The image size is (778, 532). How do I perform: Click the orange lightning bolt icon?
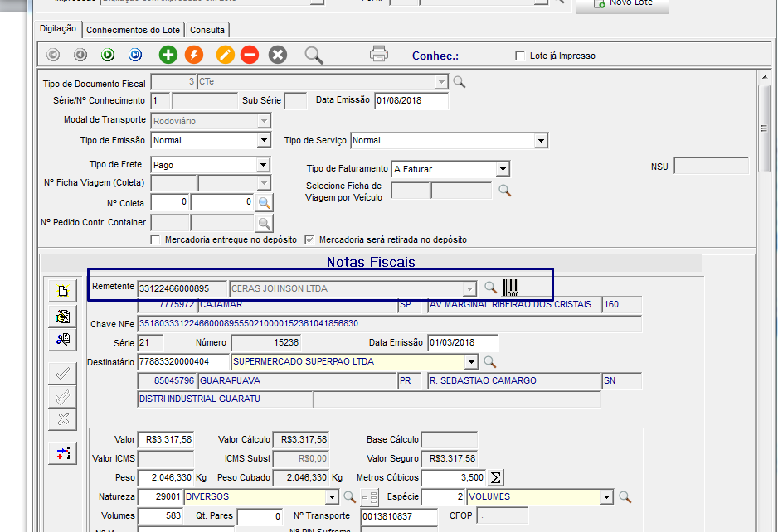click(x=193, y=56)
